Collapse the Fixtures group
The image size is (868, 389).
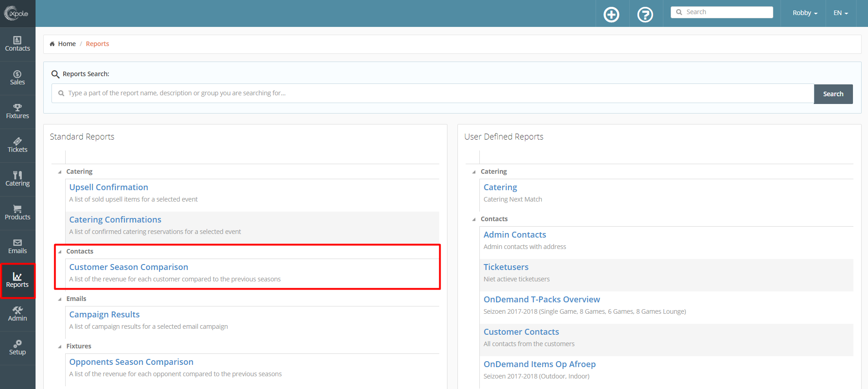(x=60, y=347)
